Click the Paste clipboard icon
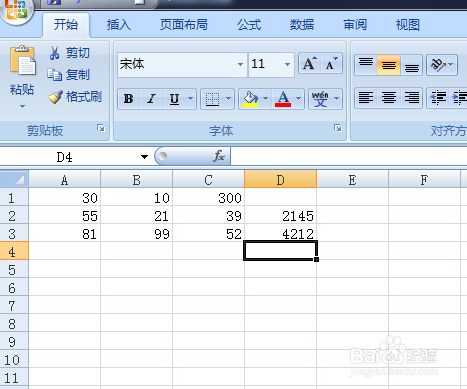Screen dimensions: 467x389 tap(23, 60)
